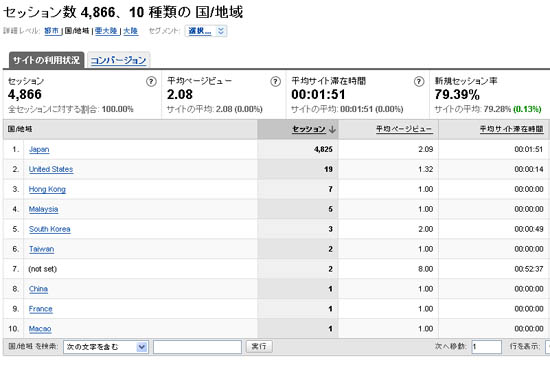Viewport: 550px width, 376px height.
Task: Click the 79.39% new session rate
Action: coord(457,95)
